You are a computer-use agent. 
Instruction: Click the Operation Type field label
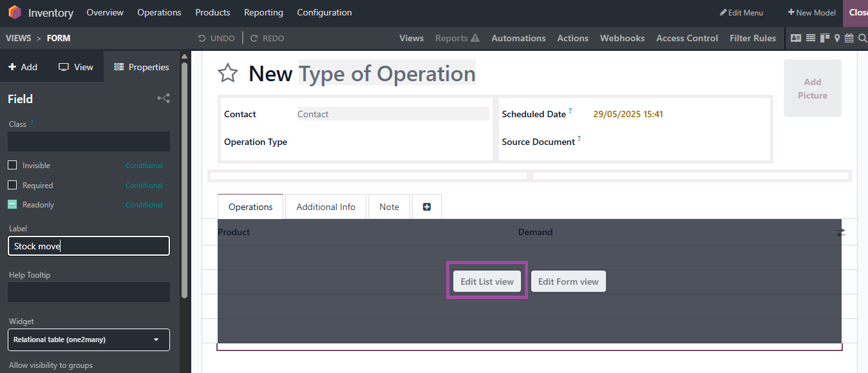tap(256, 142)
